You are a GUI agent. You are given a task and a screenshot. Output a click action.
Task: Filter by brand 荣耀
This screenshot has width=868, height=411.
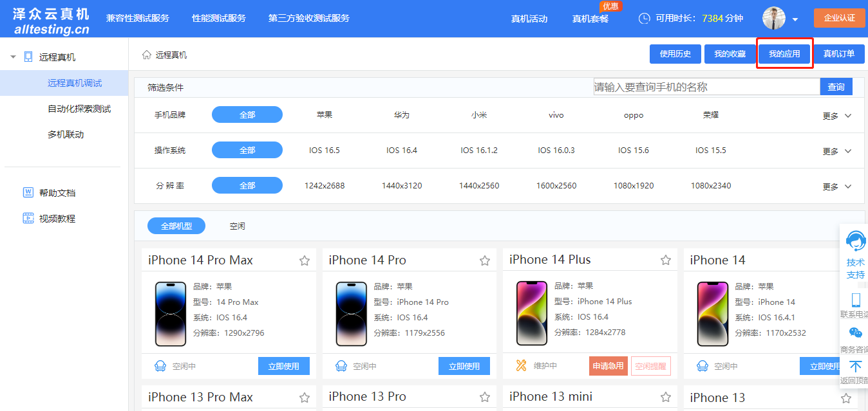coord(711,115)
